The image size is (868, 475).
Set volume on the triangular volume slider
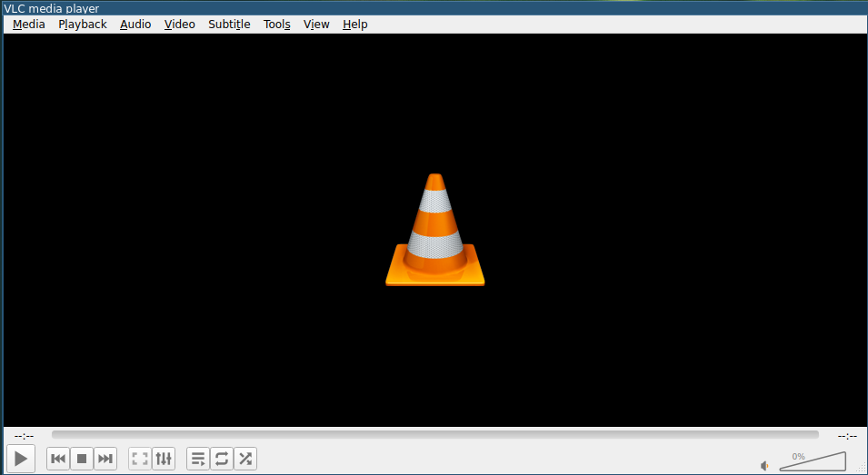click(813, 461)
